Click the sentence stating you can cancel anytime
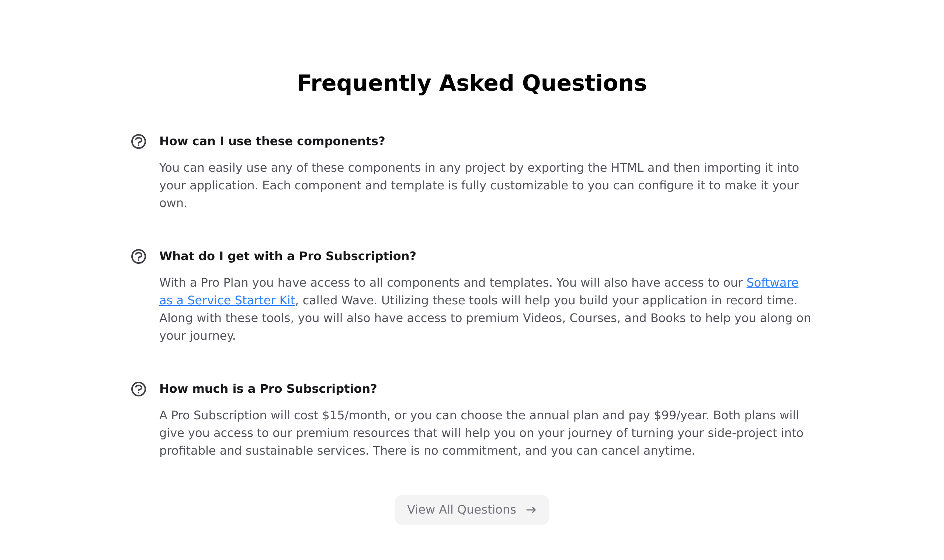 click(x=534, y=451)
